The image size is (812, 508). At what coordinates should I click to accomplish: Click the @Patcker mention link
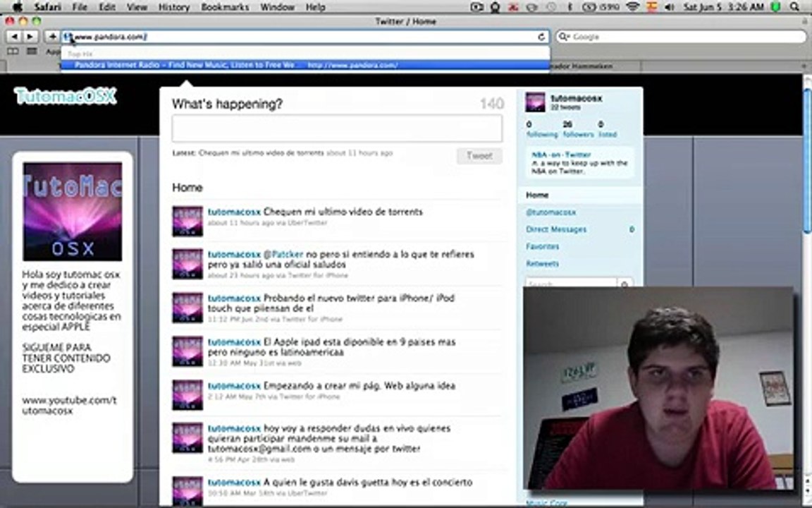[x=283, y=254]
